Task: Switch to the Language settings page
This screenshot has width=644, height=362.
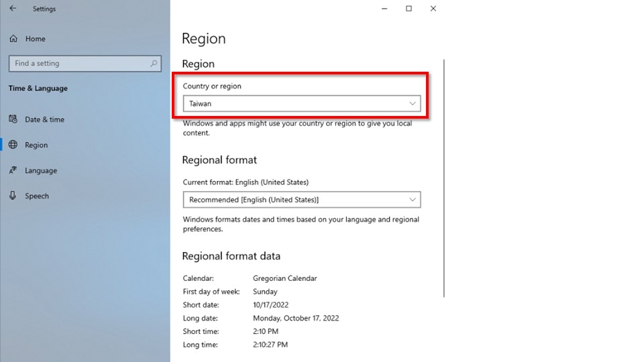Action: (41, 170)
